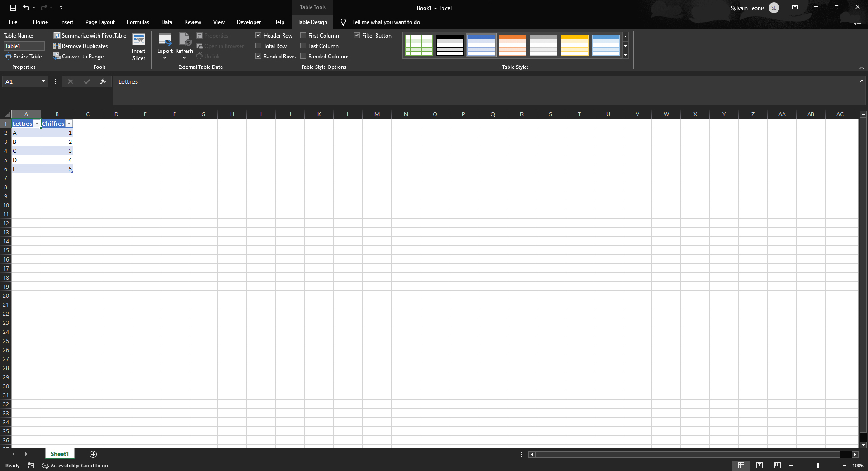
Task: Open the Name Box dropdown arrow
Action: (x=43, y=81)
